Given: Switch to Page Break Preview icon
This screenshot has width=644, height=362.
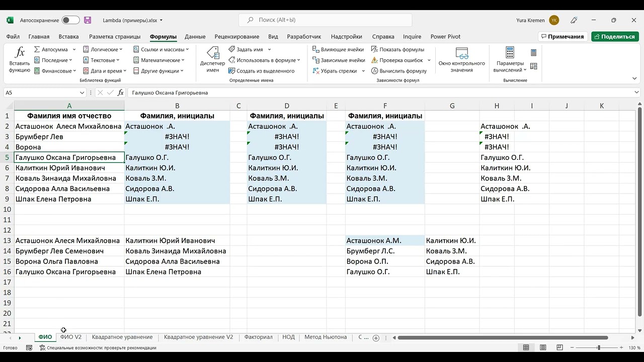Looking at the screenshot, I should point(560,347).
